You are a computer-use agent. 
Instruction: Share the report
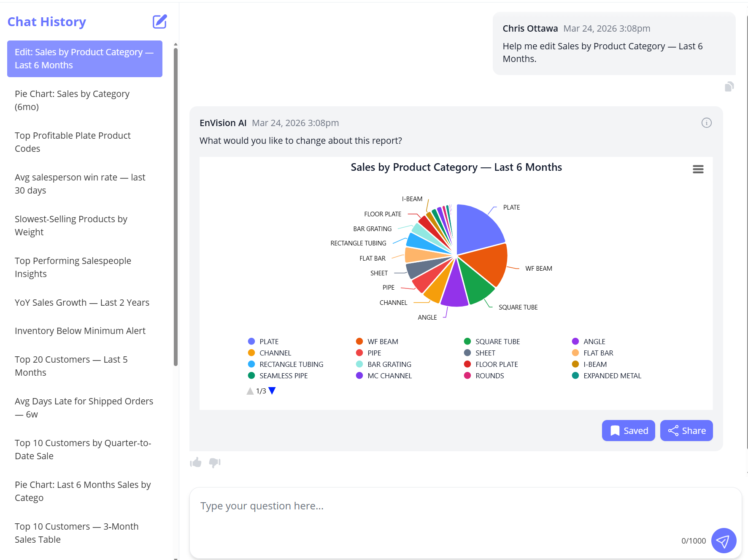point(686,431)
